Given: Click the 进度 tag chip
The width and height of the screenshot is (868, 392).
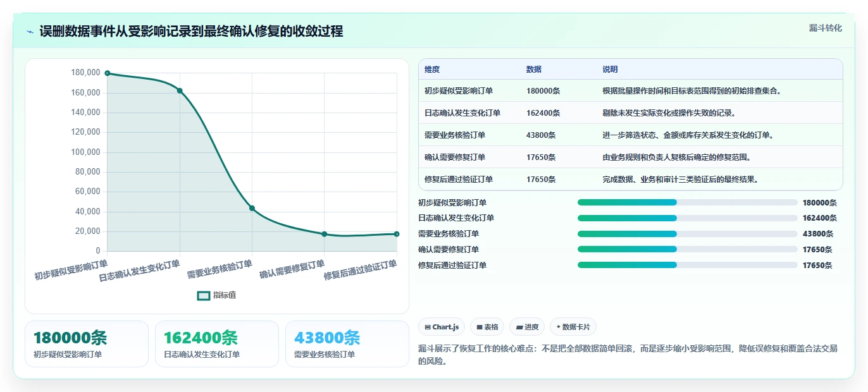Looking at the screenshot, I should point(527,327).
